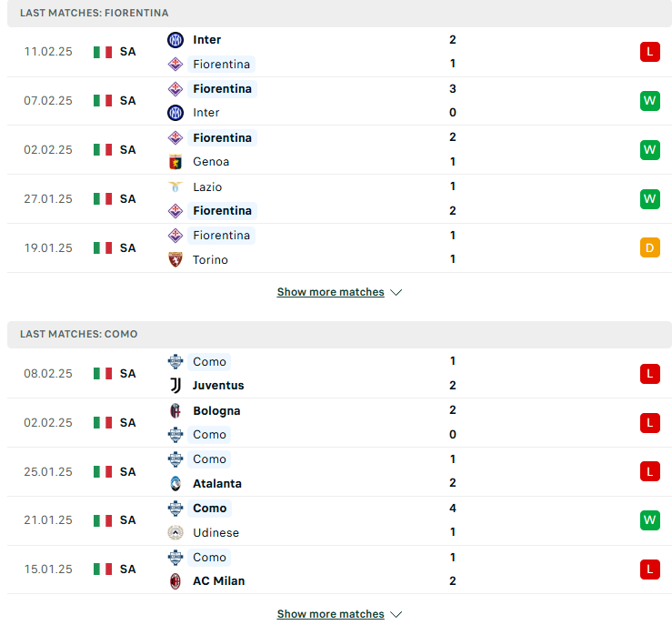Click the AC Milan crest icon
This screenshot has height=625, width=672.
176,581
